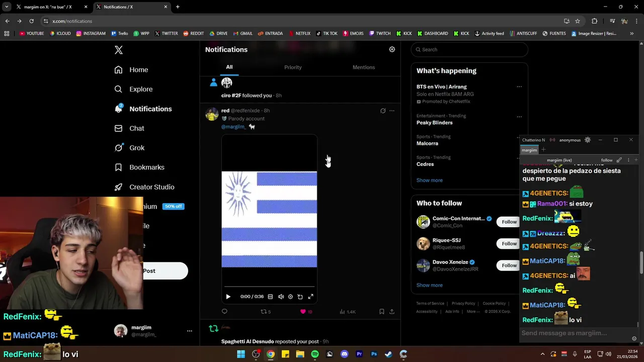The width and height of the screenshot is (644, 362).
Task: Toggle video captions CC icon
Action: (x=270, y=297)
